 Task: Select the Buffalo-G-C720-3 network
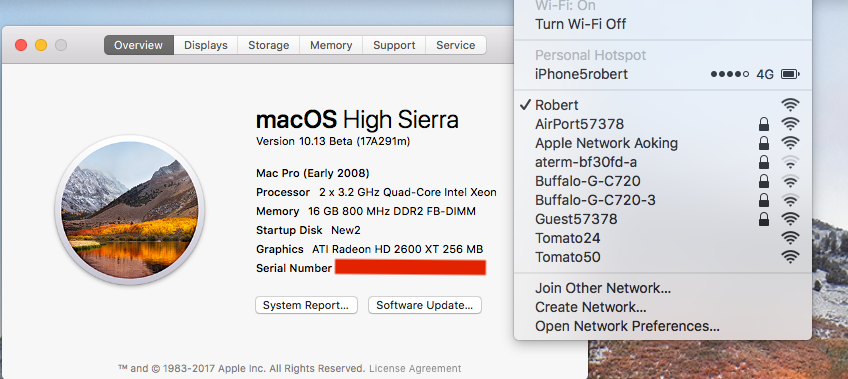tap(662, 200)
